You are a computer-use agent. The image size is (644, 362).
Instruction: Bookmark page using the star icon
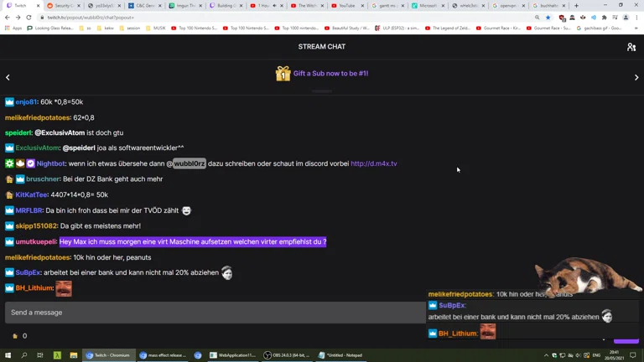pos(548,17)
